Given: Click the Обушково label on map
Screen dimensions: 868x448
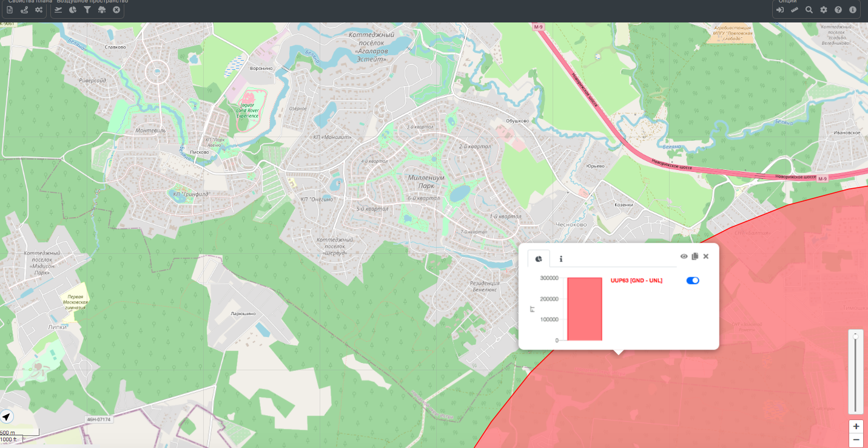Looking at the screenshot, I should (x=517, y=120).
